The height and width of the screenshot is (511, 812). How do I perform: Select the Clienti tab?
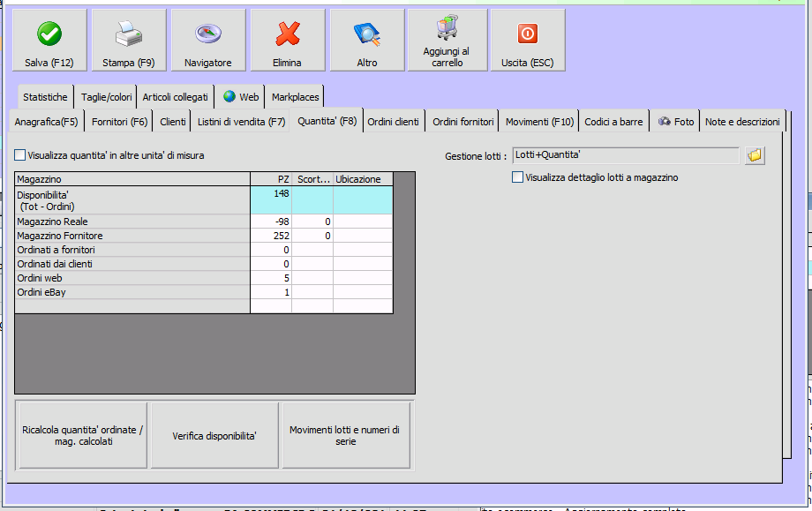point(172,122)
